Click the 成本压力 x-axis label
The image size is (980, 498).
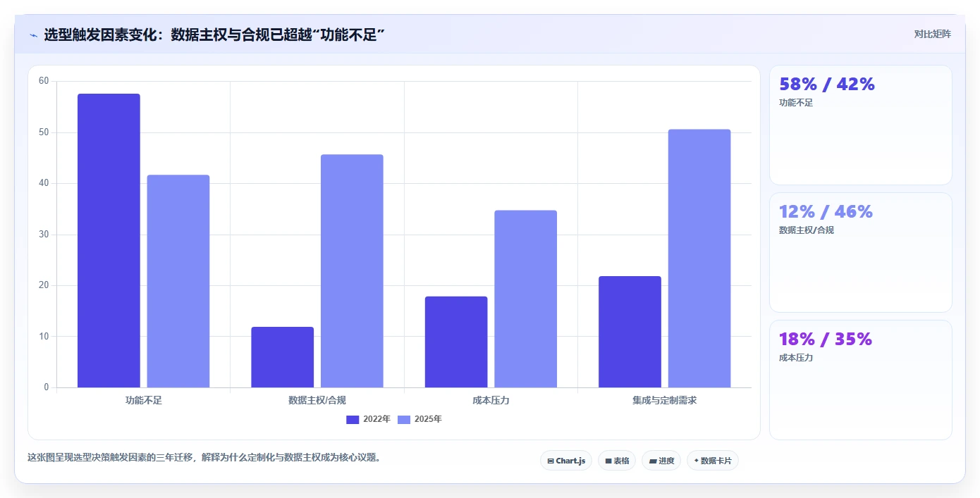[491, 400]
